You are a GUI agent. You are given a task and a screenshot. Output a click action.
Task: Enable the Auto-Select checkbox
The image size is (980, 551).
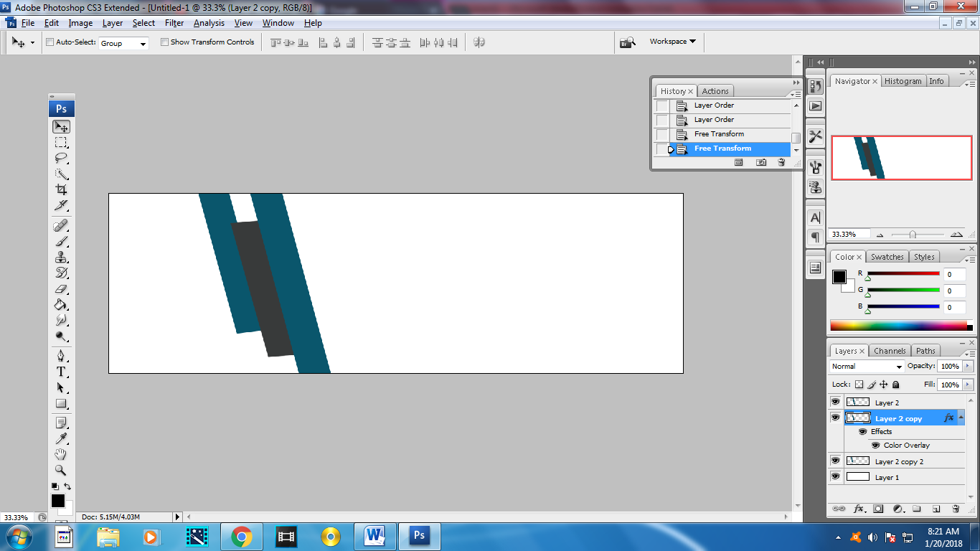coord(50,42)
